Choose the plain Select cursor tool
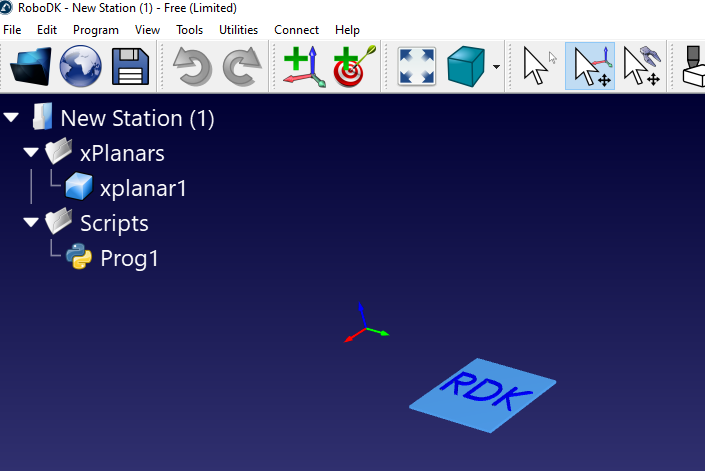 click(x=539, y=67)
